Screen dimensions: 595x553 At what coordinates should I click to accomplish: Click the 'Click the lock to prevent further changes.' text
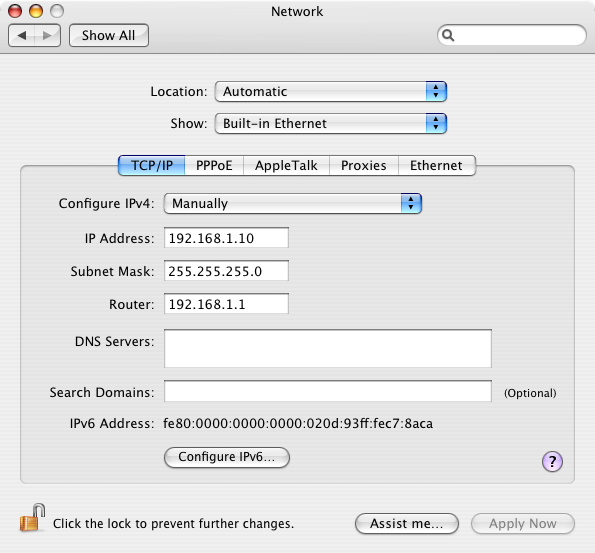tap(173, 524)
